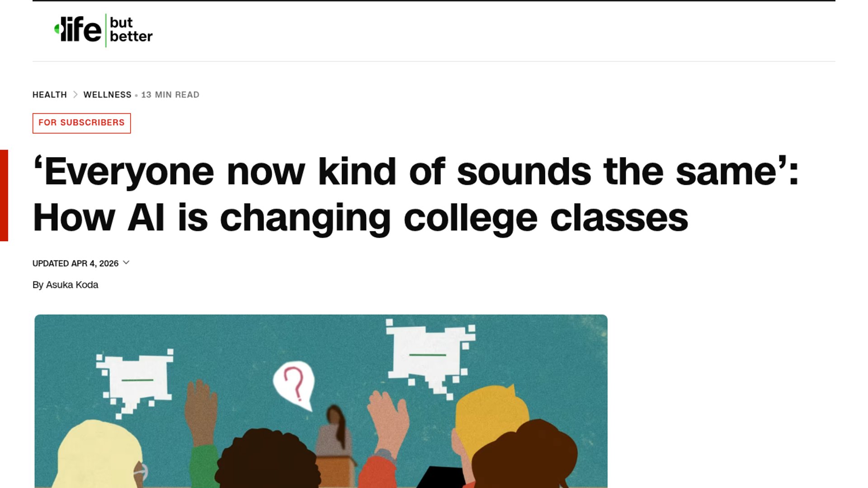
Task: Click the blonde student with glasses
Action: pyautogui.click(x=99, y=456)
